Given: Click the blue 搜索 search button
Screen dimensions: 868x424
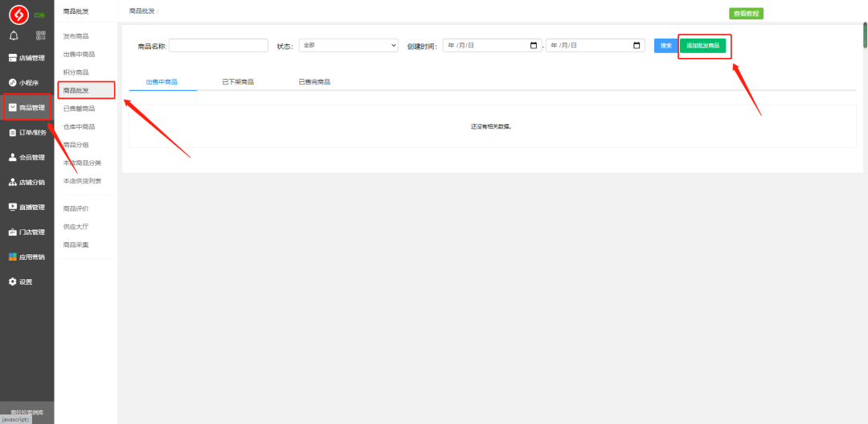Looking at the screenshot, I should pyautogui.click(x=666, y=45).
